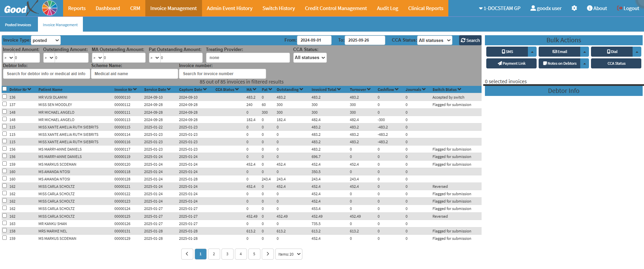Expand the SMS options arrow
644x269 pixels.
click(532, 52)
